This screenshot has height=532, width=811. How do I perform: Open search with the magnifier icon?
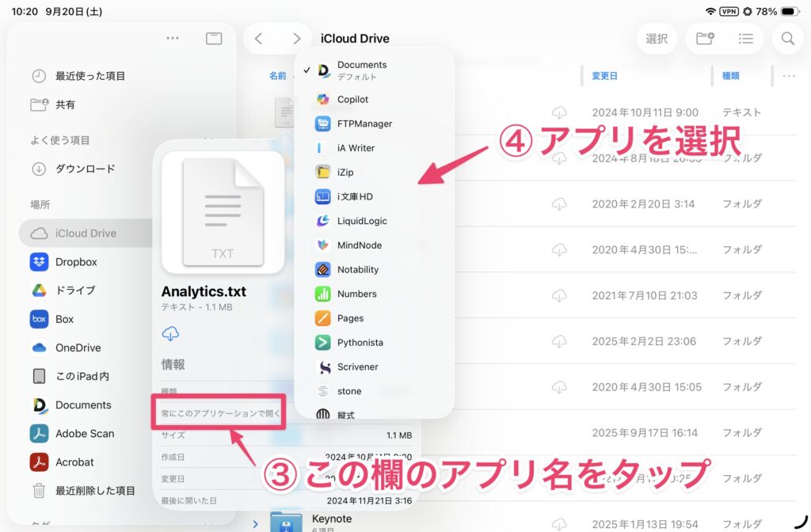pos(788,38)
